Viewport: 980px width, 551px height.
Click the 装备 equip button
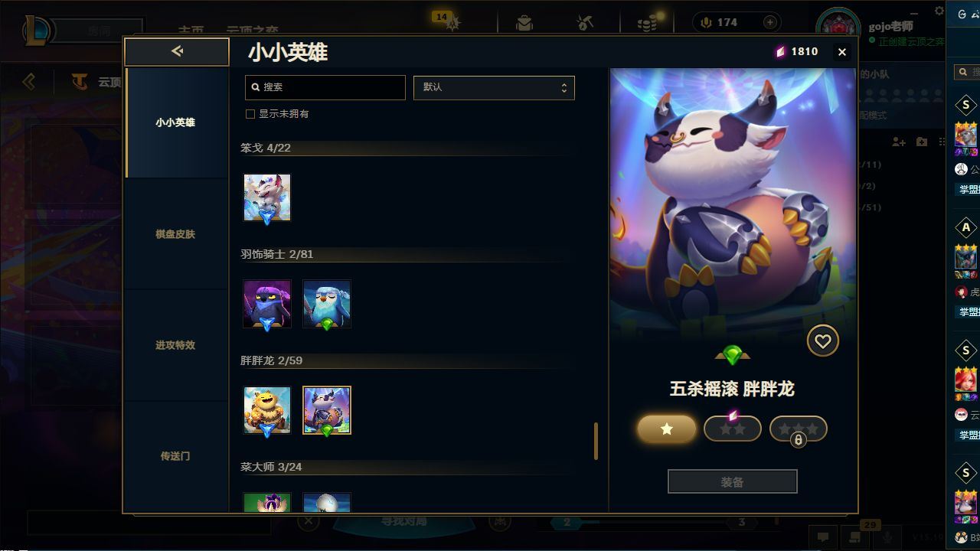tap(733, 482)
